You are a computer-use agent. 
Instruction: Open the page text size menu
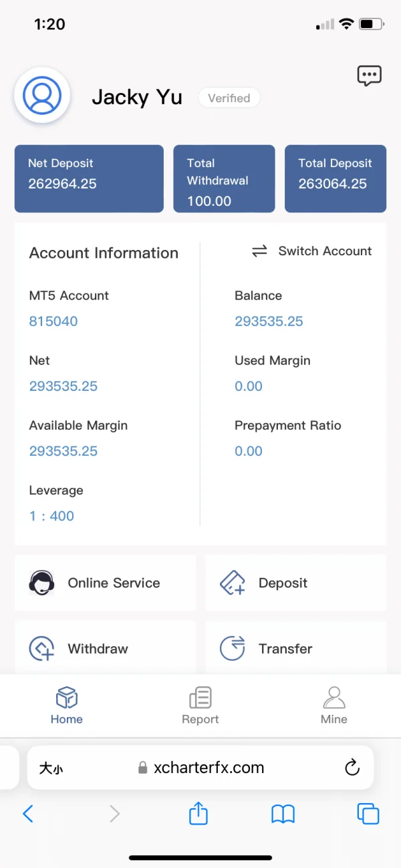point(51,768)
